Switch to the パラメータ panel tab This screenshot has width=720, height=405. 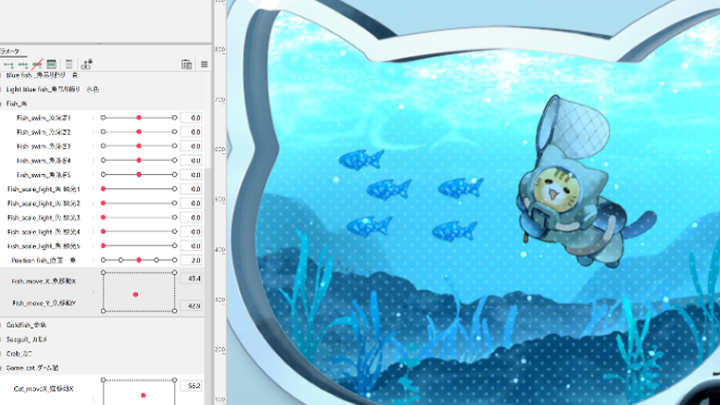click(x=9, y=51)
